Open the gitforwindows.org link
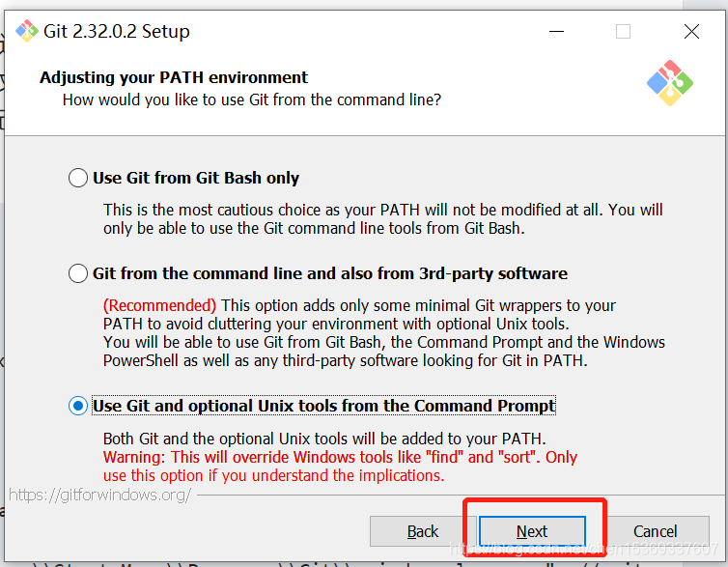Image resolution: width=728 pixels, height=567 pixels. (x=99, y=495)
